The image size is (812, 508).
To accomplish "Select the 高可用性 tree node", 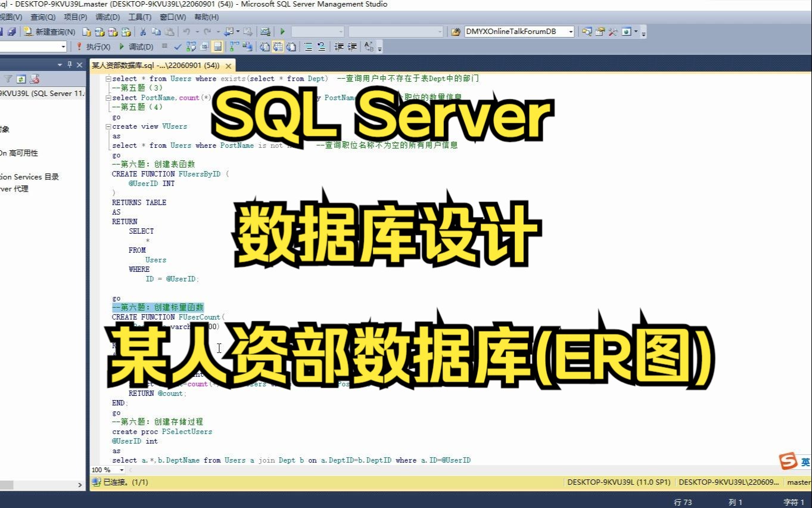I will 18,153.
